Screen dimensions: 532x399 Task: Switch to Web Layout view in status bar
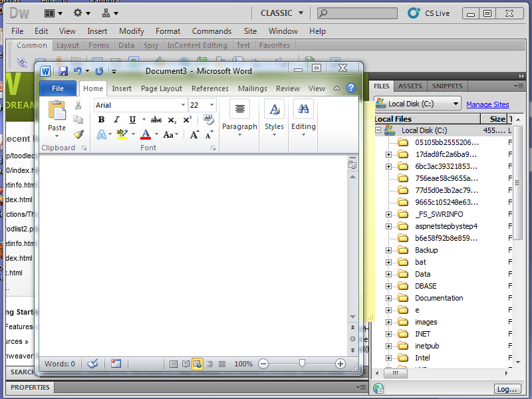[198, 364]
